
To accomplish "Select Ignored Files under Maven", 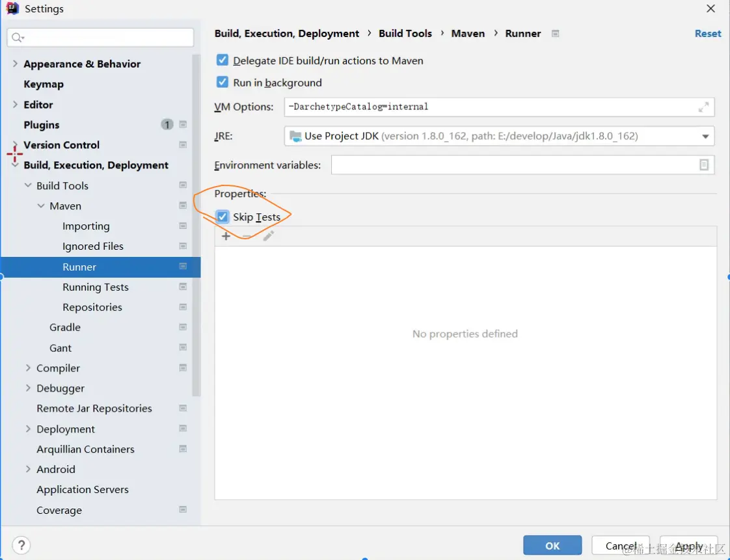I will tap(92, 247).
